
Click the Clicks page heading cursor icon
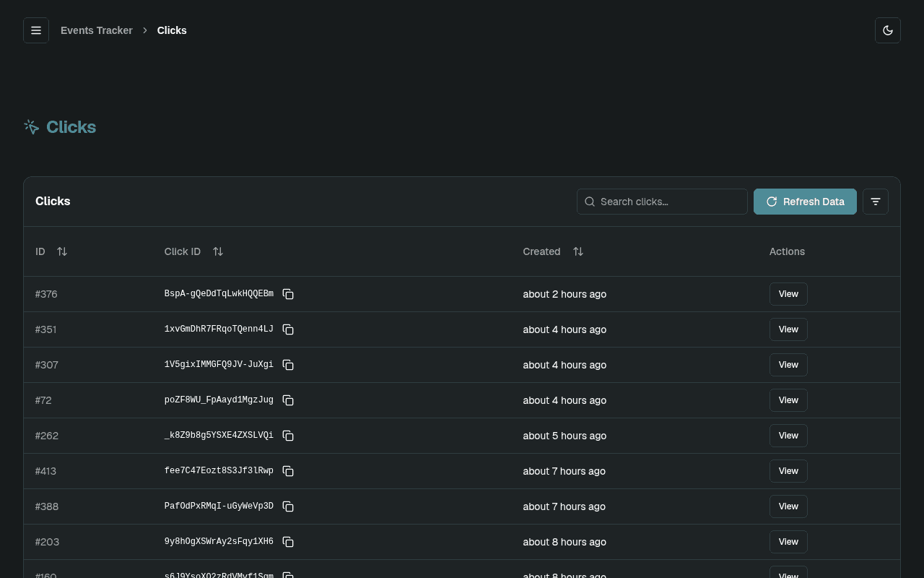point(31,127)
